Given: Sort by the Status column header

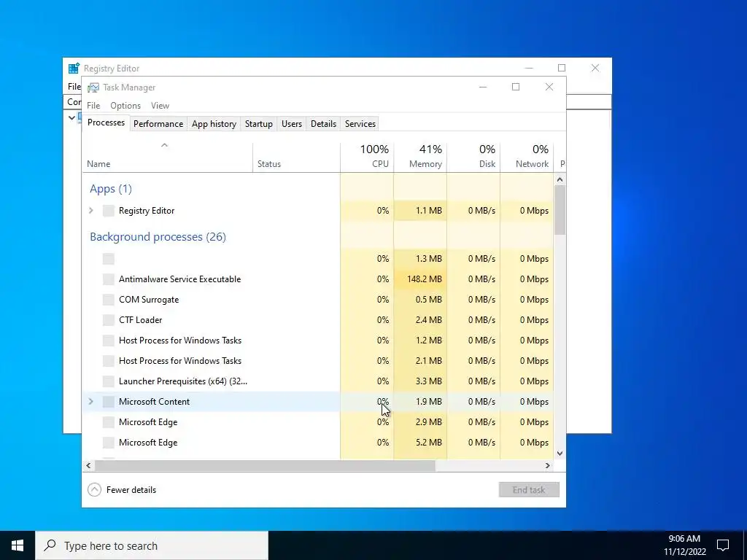Looking at the screenshot, I should point(296,157).
